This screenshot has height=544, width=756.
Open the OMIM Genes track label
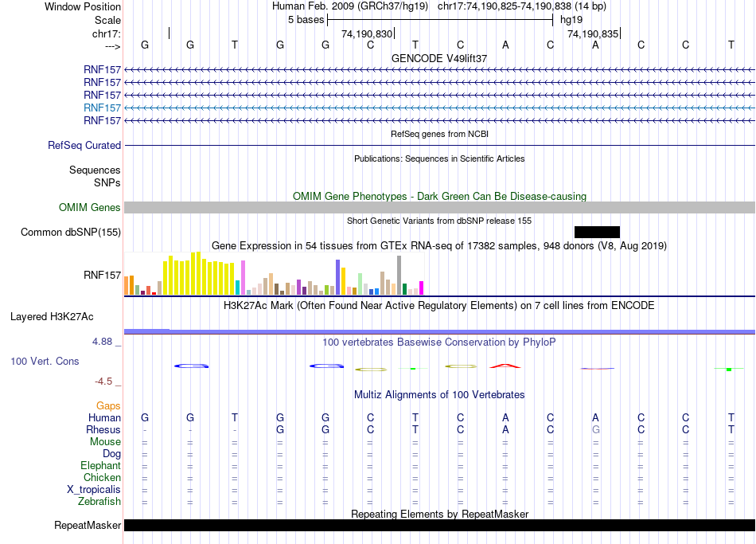90,208
